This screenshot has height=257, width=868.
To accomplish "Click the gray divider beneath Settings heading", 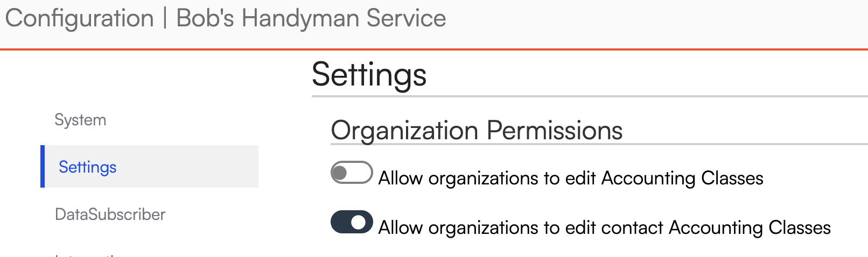I will point(590,97).
